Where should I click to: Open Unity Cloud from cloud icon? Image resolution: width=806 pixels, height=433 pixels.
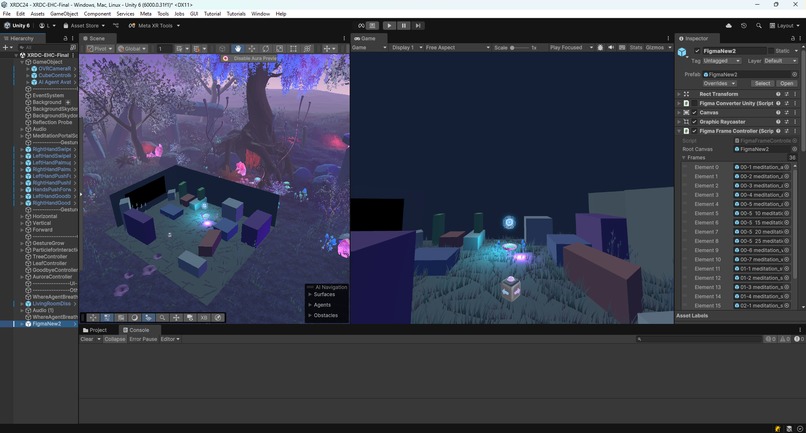point(728,25)
